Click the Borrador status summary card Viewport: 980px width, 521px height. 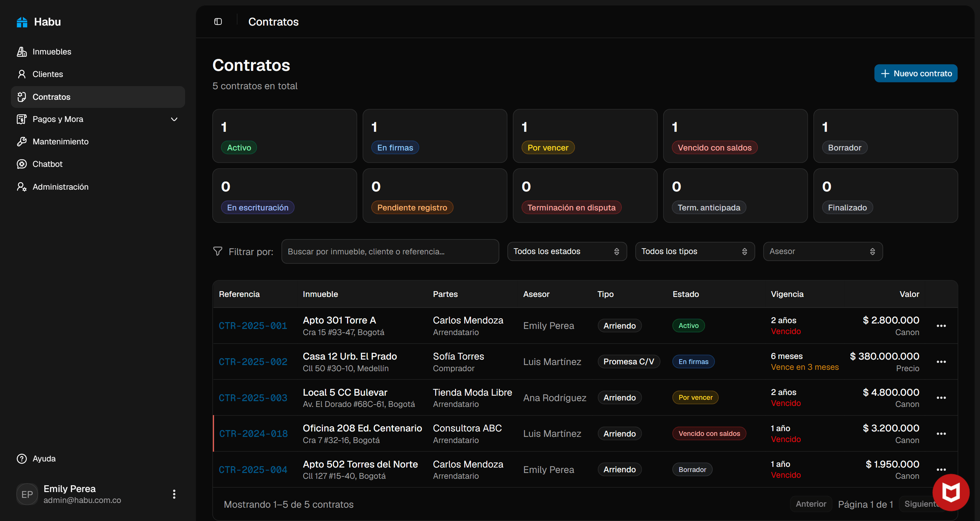click(x=886, y=136)
